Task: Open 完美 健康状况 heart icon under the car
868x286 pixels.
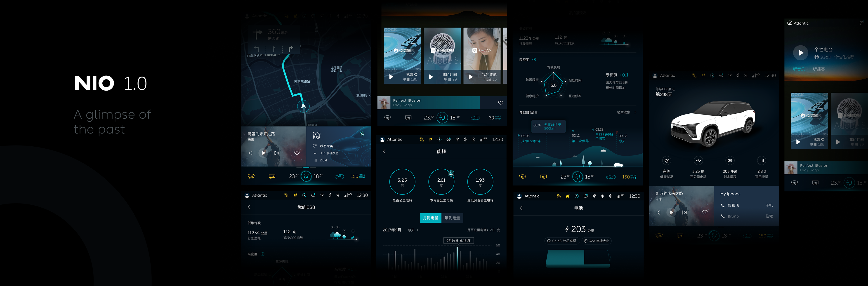Action: coord(667,161)
